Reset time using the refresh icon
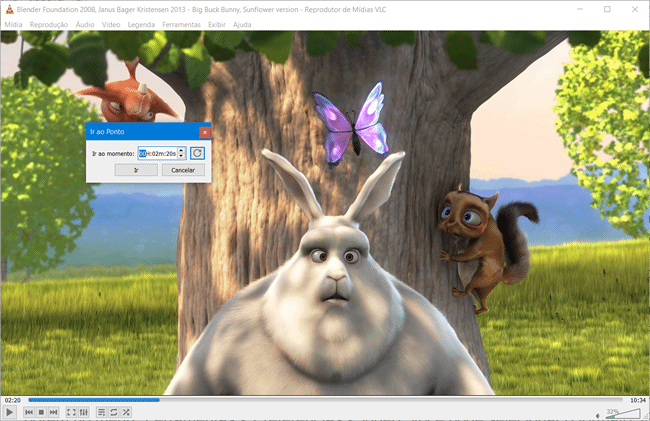Viewport: 650px width, 421px height. (x=198, y=153)
